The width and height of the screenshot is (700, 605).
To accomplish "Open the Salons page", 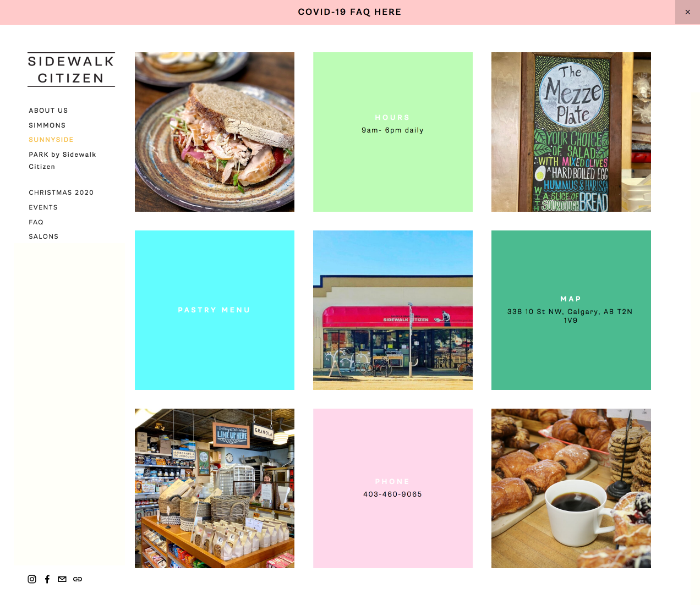I will coord(43,237).
